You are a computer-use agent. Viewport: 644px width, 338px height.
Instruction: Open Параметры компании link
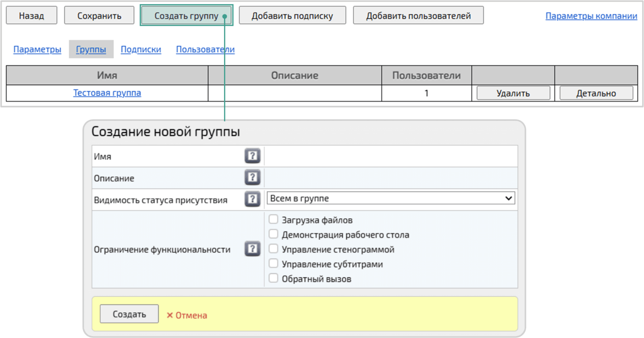click(591, 15)
